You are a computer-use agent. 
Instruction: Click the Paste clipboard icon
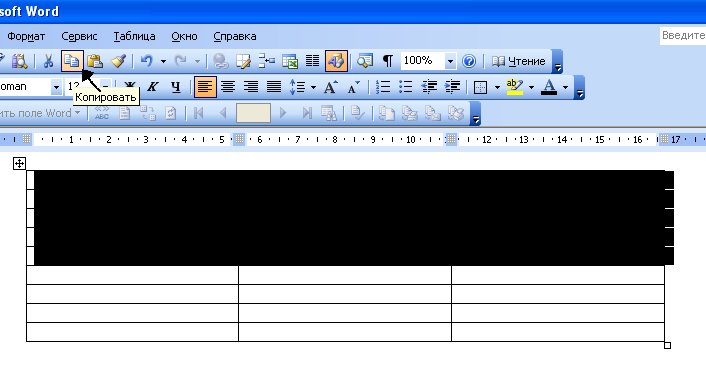pos(95,61)
